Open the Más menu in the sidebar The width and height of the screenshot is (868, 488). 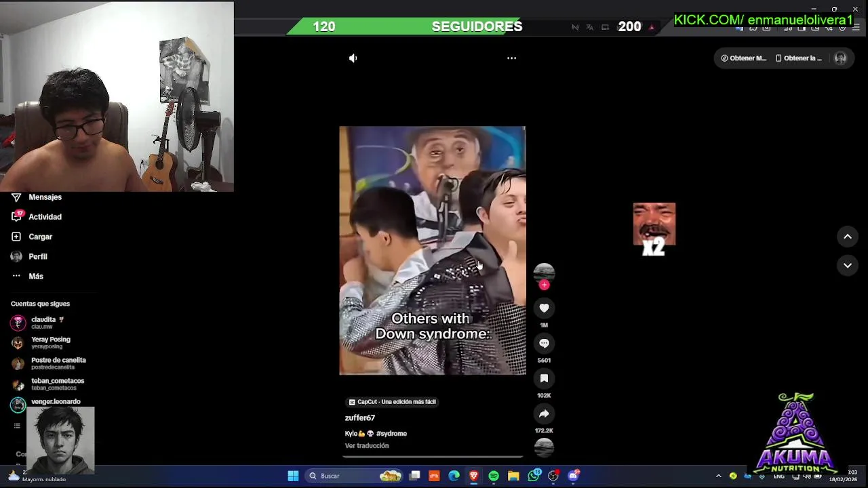(35, 277)
